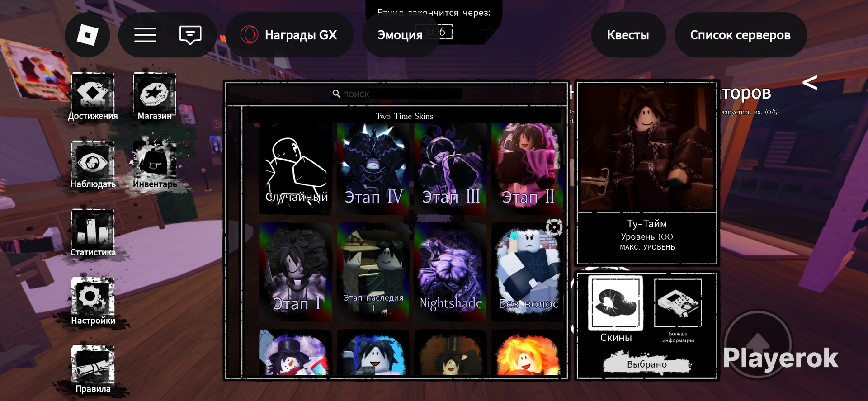
Task: Select the snowman top-hat skin
Action: pyautogui.click(x=296, y=353)
